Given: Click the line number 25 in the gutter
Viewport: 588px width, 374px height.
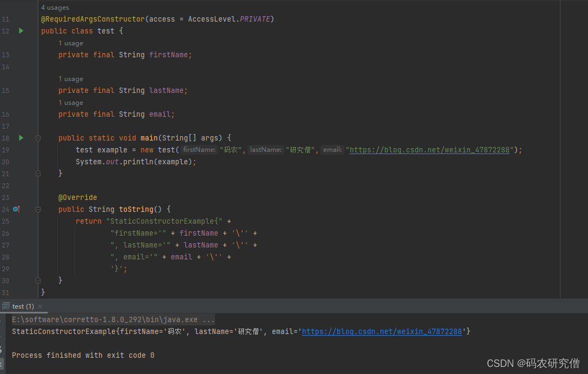Looking at the screenshot, I should click(5, 221).
